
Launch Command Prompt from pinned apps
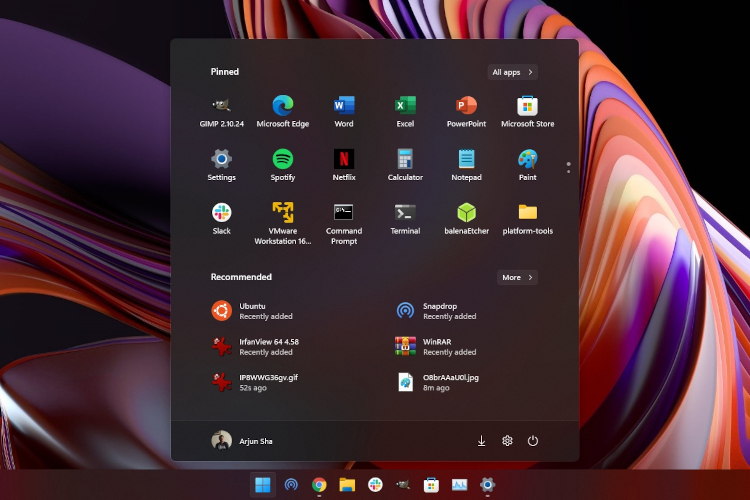pyautogui.click(x=344, y=224)
